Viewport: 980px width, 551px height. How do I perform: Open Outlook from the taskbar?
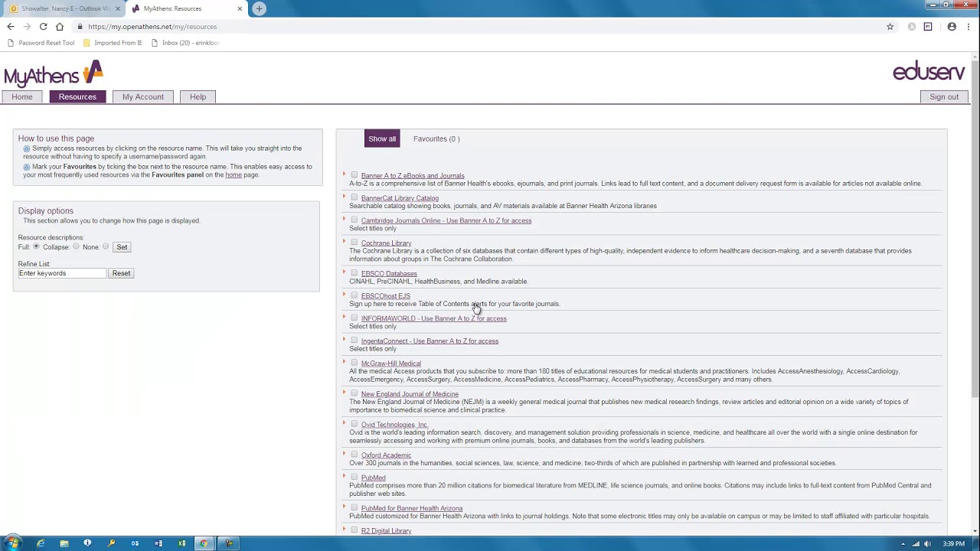(135, 543)
